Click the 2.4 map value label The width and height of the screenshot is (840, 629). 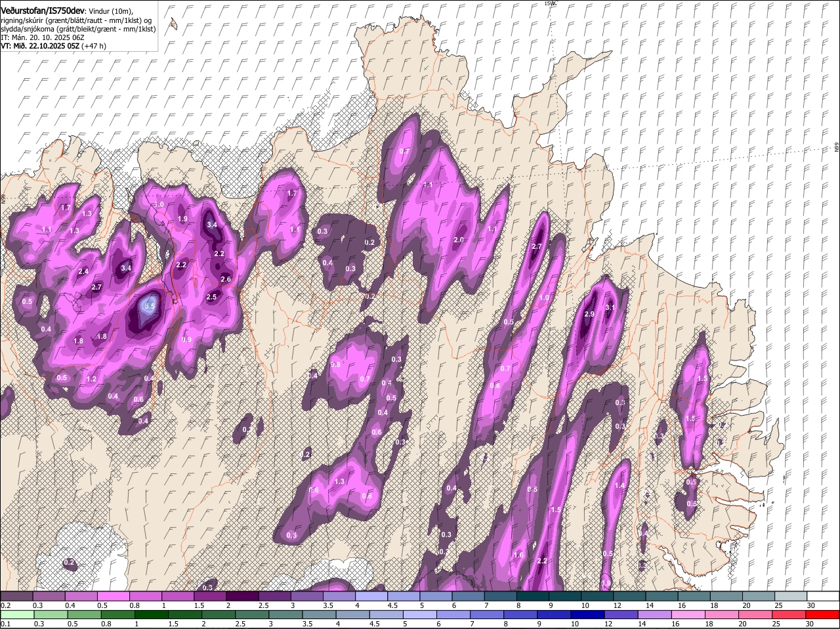tap(83, 271)
